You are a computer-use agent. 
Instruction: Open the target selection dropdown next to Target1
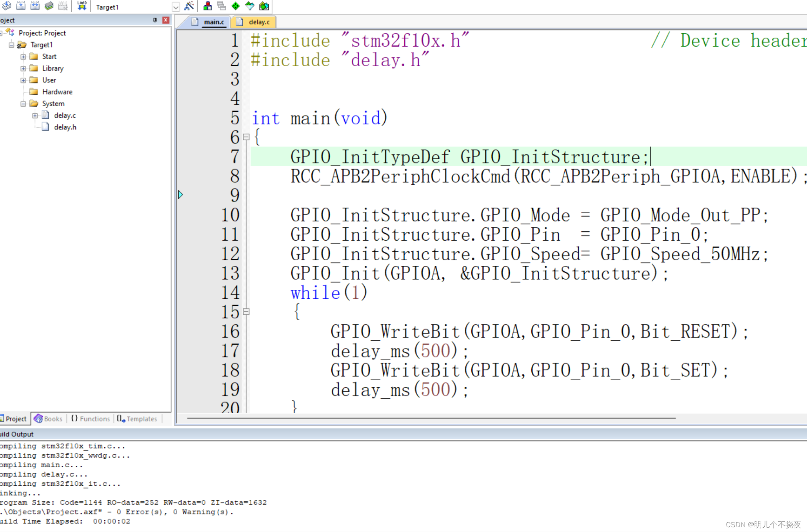coord(175,7)
